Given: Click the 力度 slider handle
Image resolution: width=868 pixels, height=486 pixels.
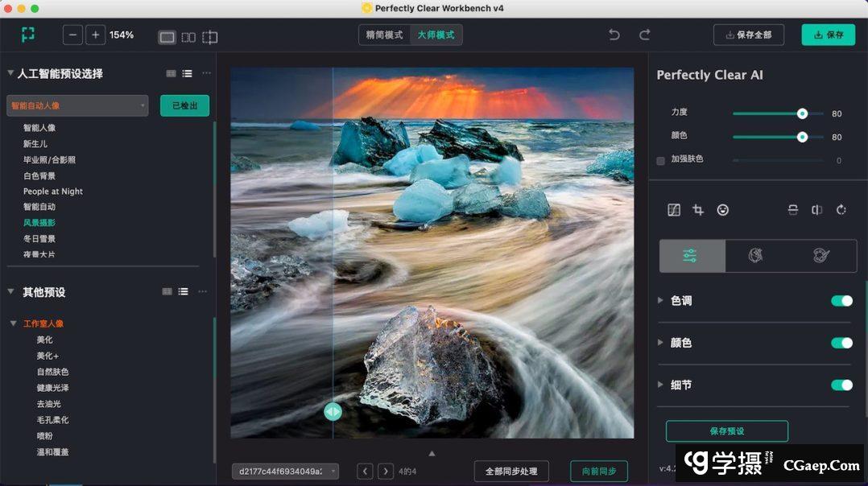Looking at the screenshot, I should point(802,113).
